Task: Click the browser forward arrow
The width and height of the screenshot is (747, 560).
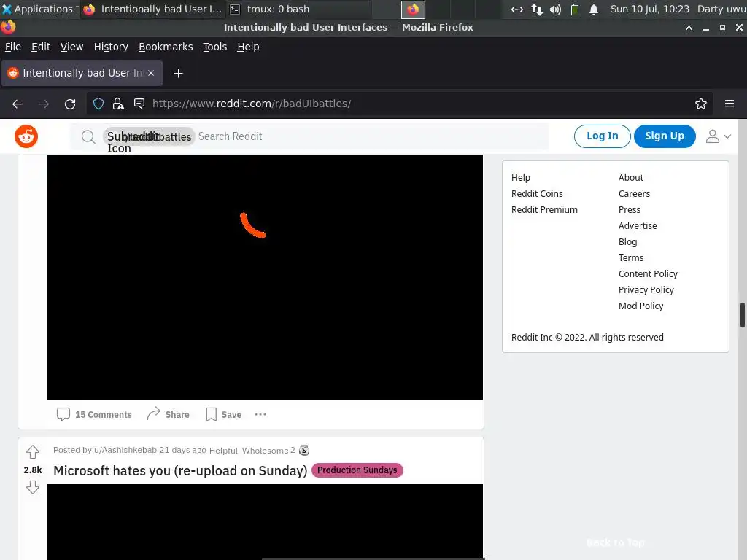Action: [44, 104]
